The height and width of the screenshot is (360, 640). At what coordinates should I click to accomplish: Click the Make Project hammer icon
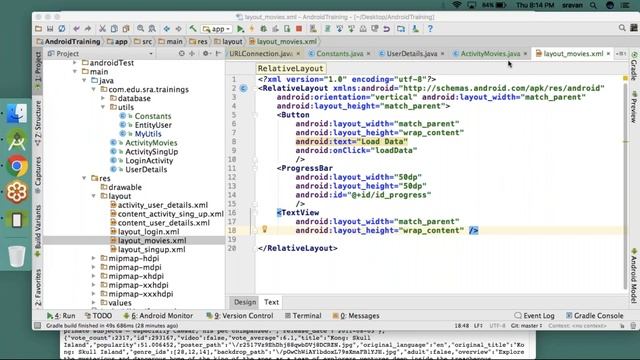click(x=193, y=29)
